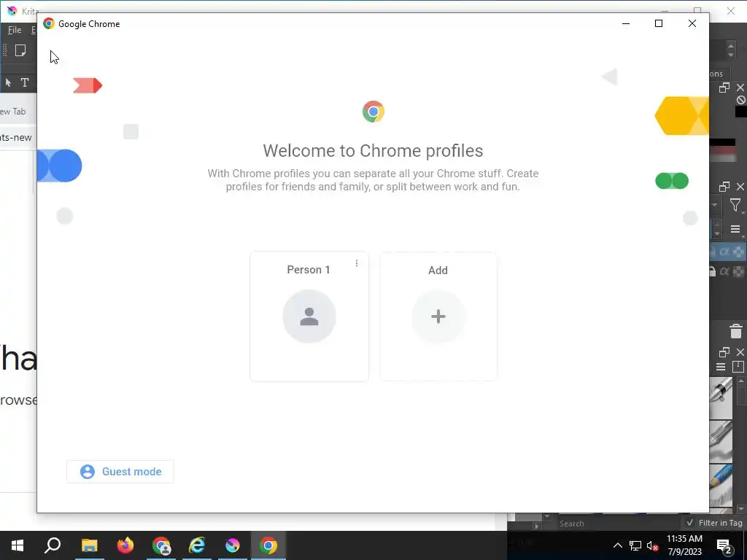Click the circle-slash icon in Krita
747x560 pixels.
click(741, 100)
